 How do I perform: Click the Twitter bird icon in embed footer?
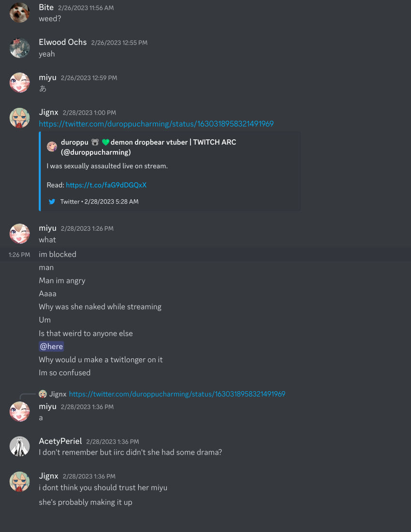point(52,202)
